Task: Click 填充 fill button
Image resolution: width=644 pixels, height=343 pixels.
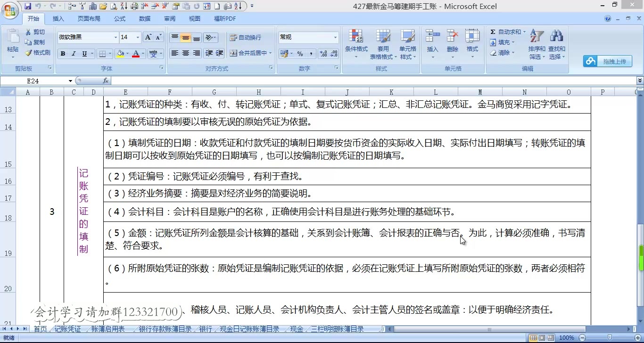Action: 503,42
